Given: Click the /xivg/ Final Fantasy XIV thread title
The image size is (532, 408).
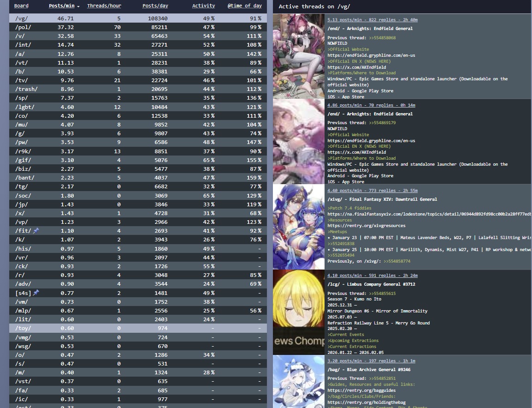Looking at the screenshot, I should [382, 199].
